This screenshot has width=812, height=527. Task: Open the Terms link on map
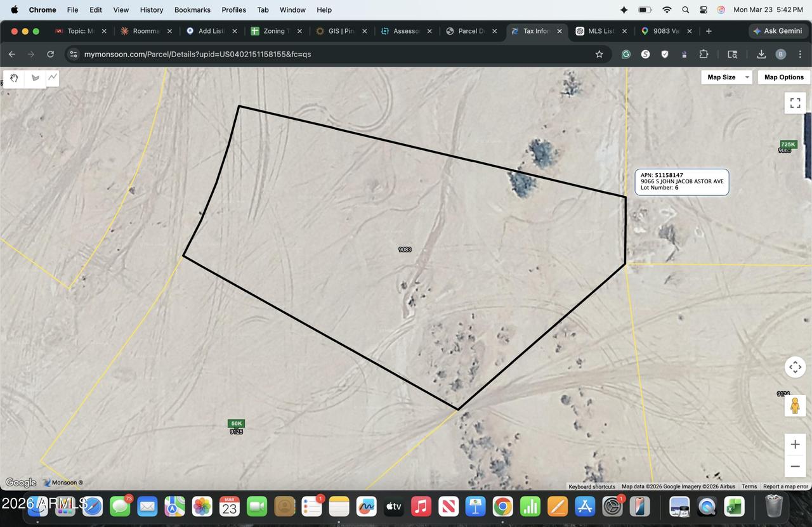coord(749,486)
